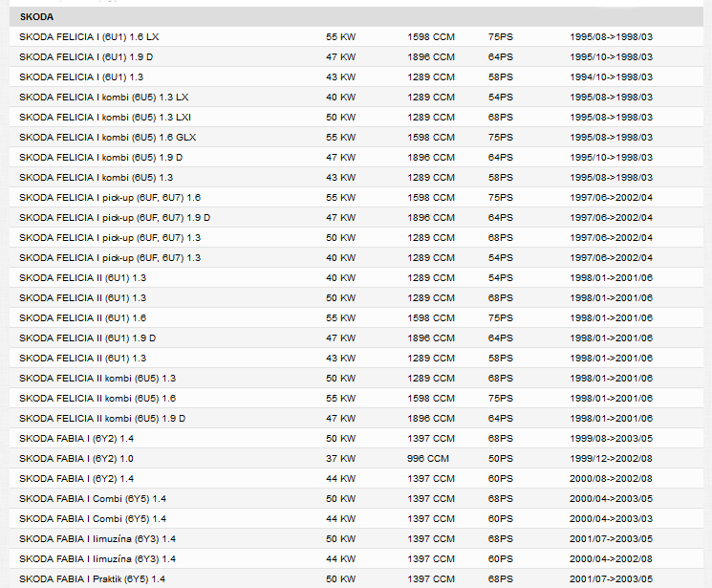This screenshot has width=712, height=588.
Task: Click the 50PS horsepower value
Action: (x=501, y=459)
